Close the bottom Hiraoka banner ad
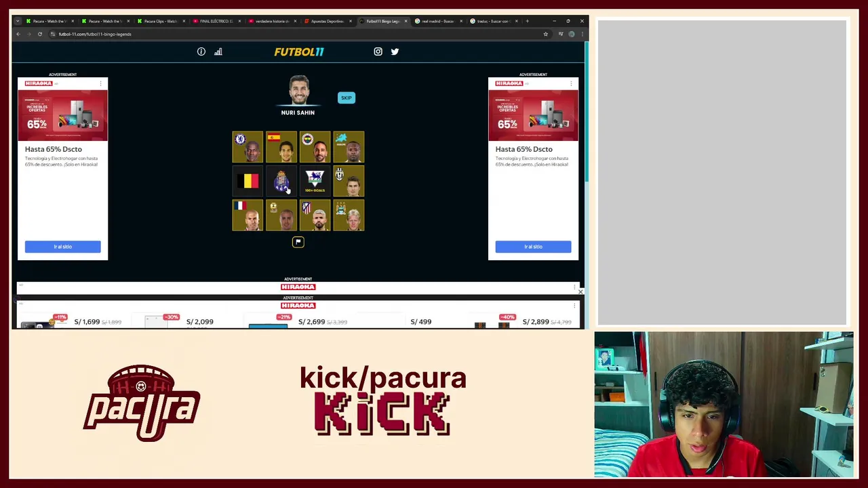 580,291
